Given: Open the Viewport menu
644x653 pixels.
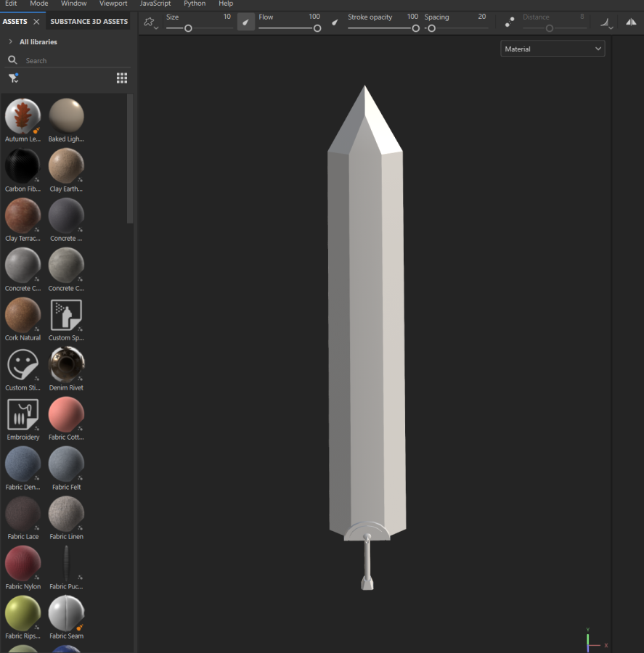Looking at the screenshot, I should click(x=113, y=4).
